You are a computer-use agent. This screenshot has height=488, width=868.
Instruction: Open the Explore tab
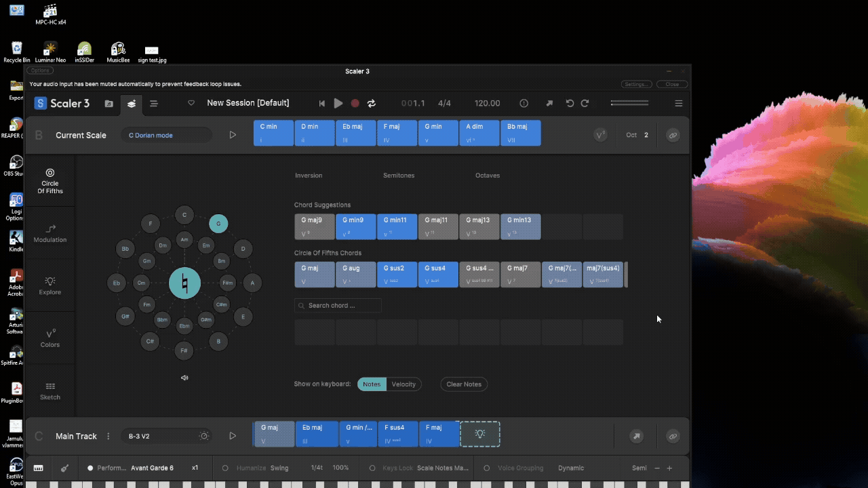coord(50,285)
